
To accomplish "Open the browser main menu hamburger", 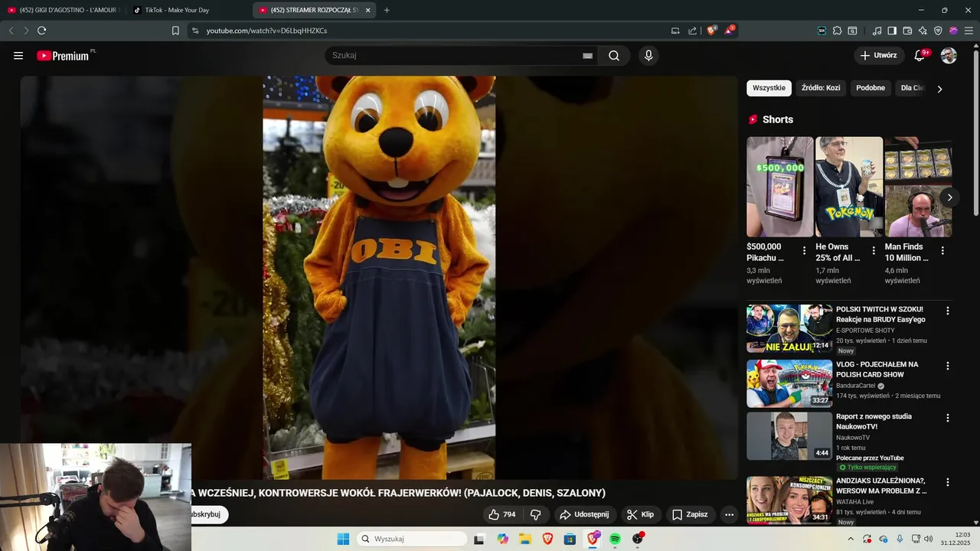I will [x=969, y=31].
